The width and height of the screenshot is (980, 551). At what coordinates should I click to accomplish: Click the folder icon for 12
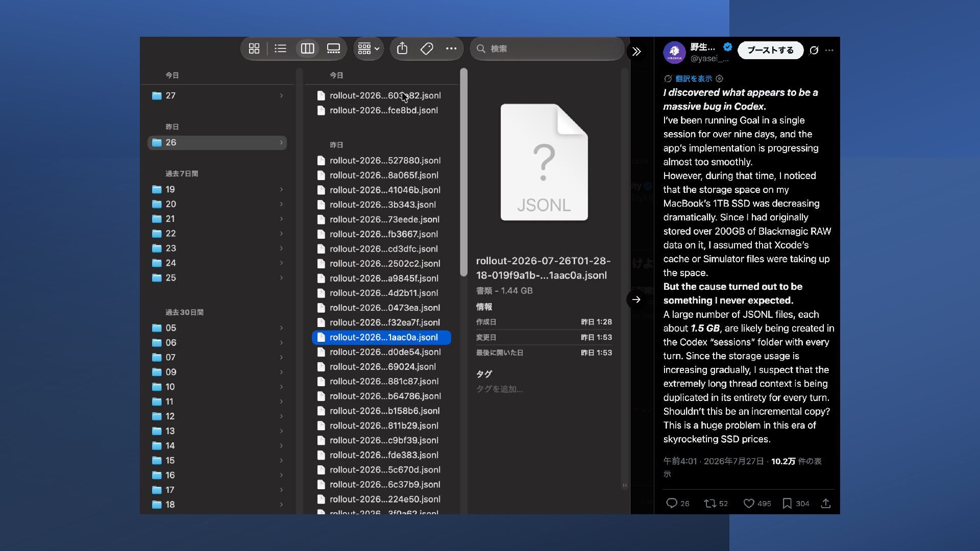tap(157, 416)
